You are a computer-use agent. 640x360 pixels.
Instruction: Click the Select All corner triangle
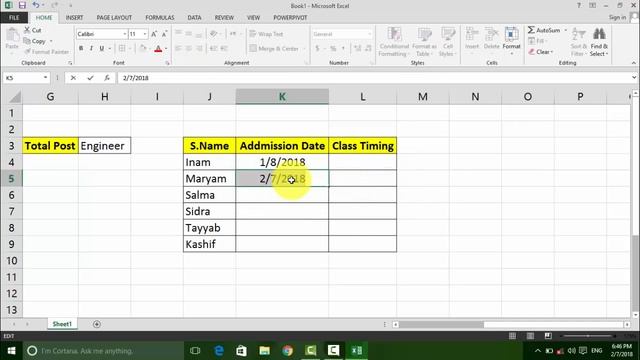pyautogui.click(x=15, y=97)
